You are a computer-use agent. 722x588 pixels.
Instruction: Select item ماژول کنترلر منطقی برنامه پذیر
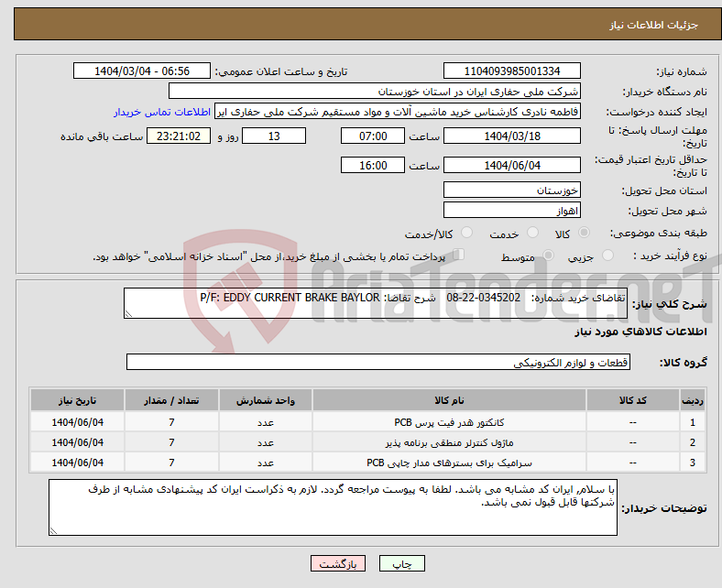click(449, 442)
